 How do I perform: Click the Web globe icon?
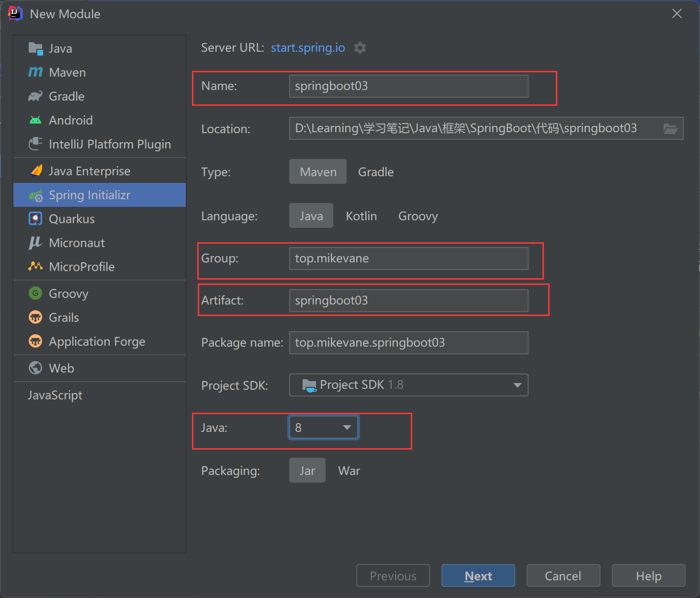[x=35, y=368]
